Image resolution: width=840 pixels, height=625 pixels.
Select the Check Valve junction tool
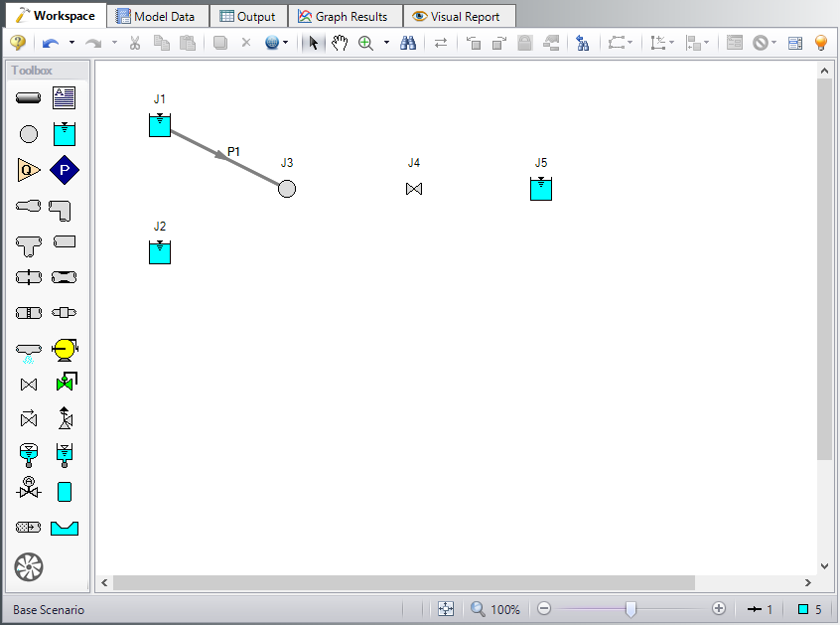(x=29, y=418)
